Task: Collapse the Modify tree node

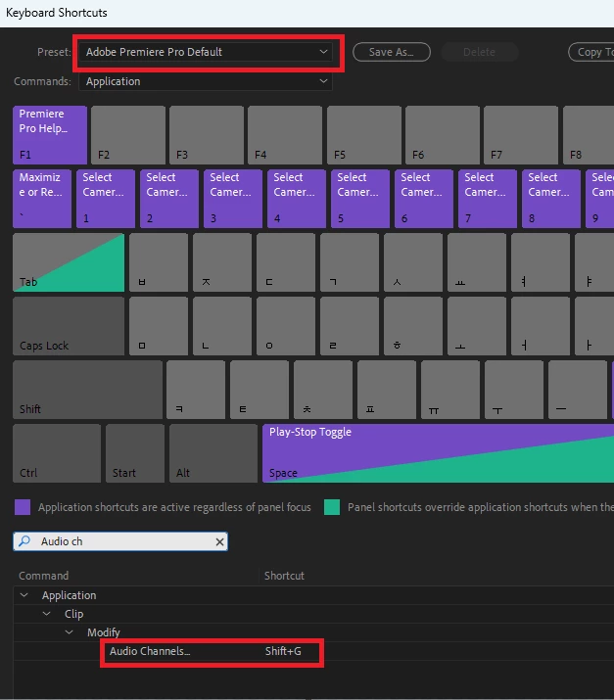Action: (69, 632)
